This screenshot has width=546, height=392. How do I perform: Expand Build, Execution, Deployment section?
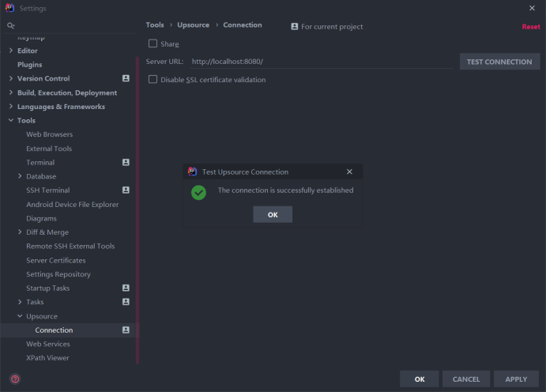point(11,92)
